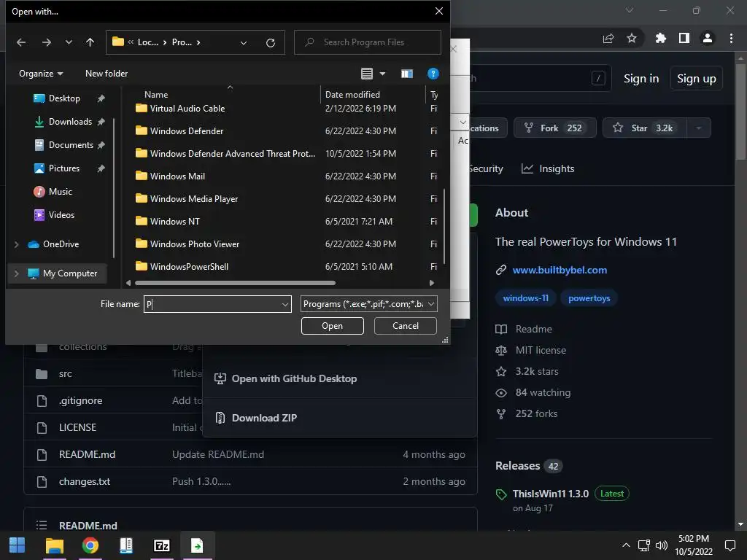Open the Programs file type filter dropdown
Image resolution: width=747 pixels, height=560 pixels.
coord(368,304)
